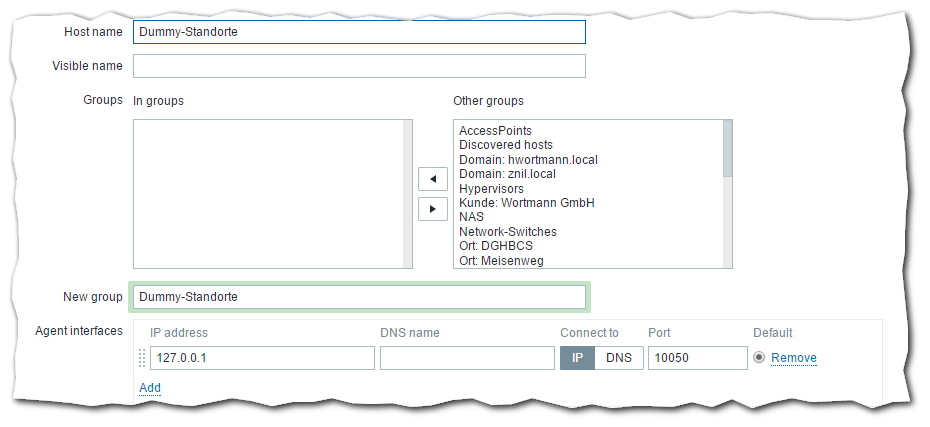Add a new agent interface
This screenshot has width=930, height=427.
[x=150, y=388]
